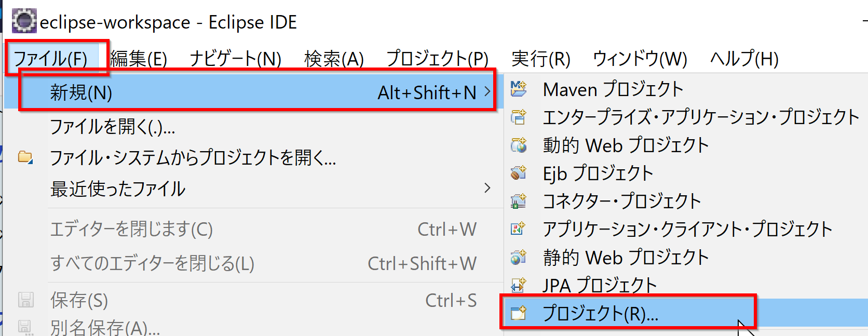Expand the 新規(N) submenu arrow

click(487, 92)
